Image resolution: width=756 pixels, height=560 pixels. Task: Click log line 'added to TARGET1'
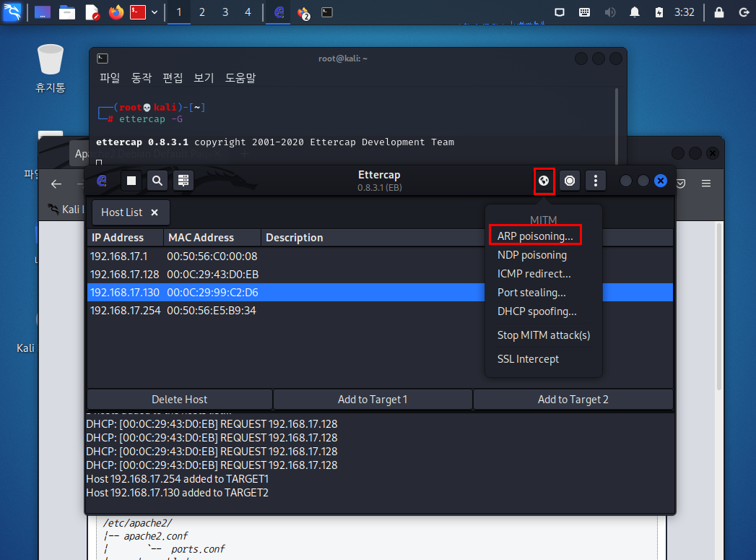pos(177,478)
